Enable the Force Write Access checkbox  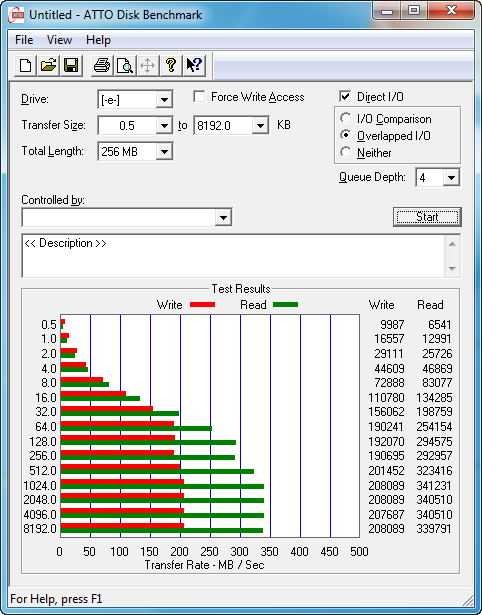click(199, 97)
